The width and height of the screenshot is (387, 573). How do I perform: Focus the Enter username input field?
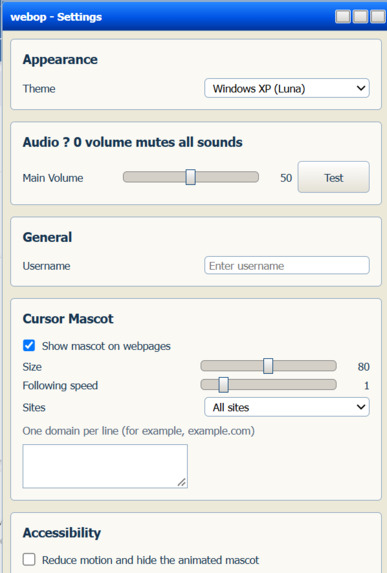[x=287, y=266]
